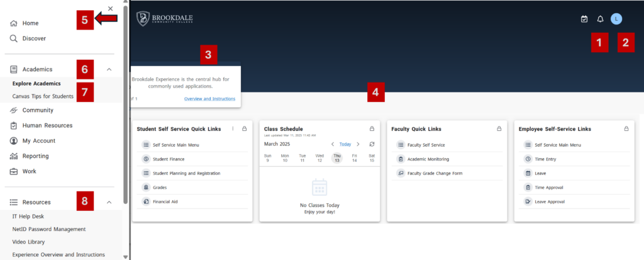The image size is (644, 260).
Task: Click lock icon on Student Self Service card
Action: (245, 129)
